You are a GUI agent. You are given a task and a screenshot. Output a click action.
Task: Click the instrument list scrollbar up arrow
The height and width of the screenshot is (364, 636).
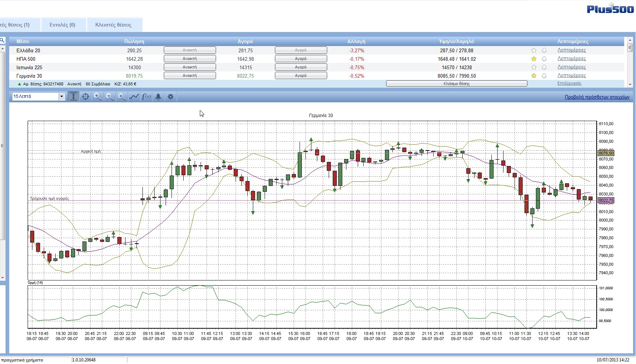[630, 39]
